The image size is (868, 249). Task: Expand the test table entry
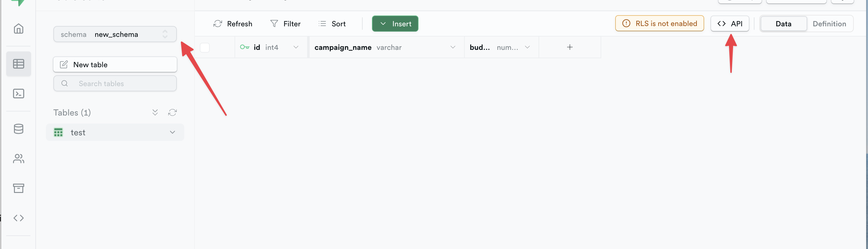[x=172, y=132]
